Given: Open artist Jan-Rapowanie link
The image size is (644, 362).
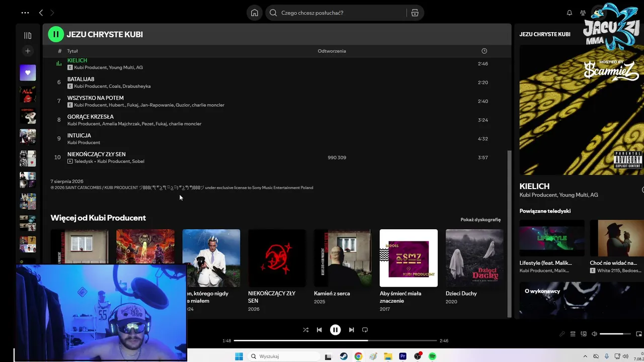Looking at the screenshot, I should pos(157,105).
